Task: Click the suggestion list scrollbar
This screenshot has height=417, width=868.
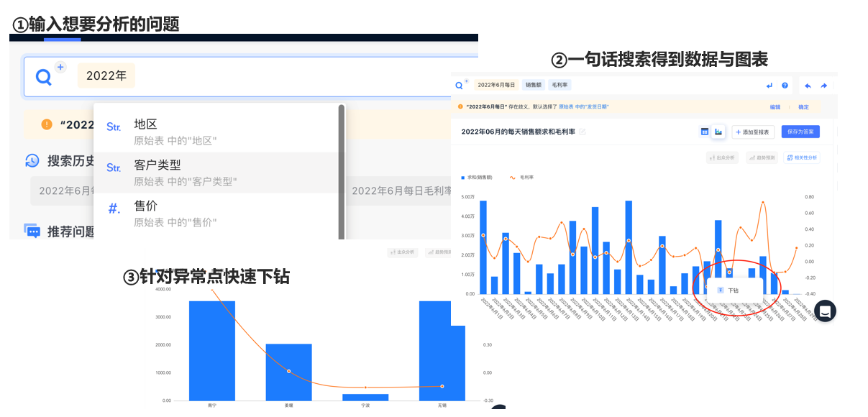Action: point(342,173)
